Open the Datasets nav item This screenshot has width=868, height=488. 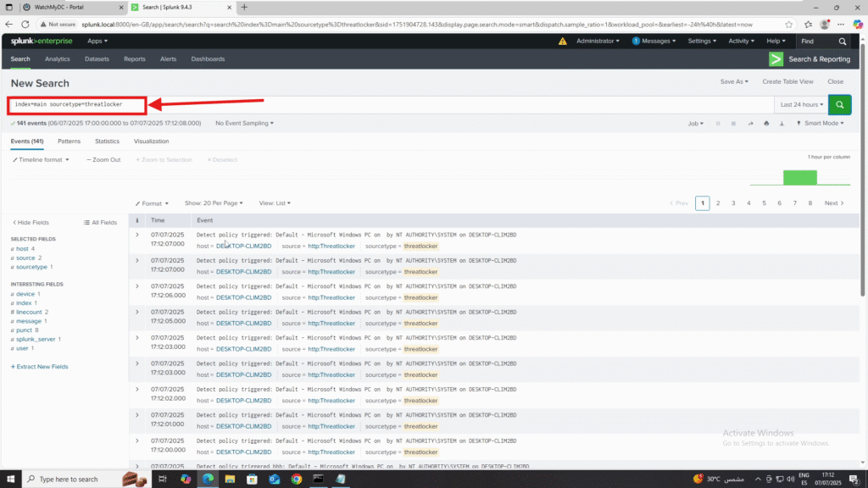(x=97, y=59)
